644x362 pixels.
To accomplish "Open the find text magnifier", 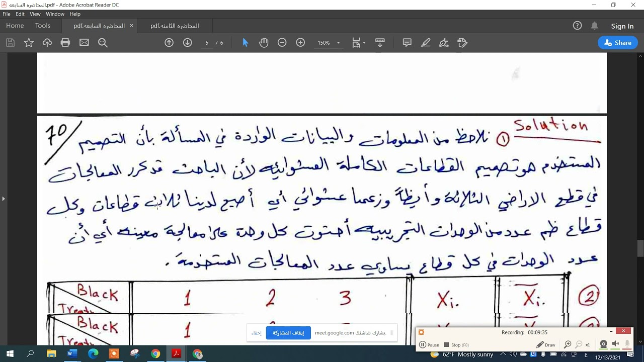I will point(103,43).
